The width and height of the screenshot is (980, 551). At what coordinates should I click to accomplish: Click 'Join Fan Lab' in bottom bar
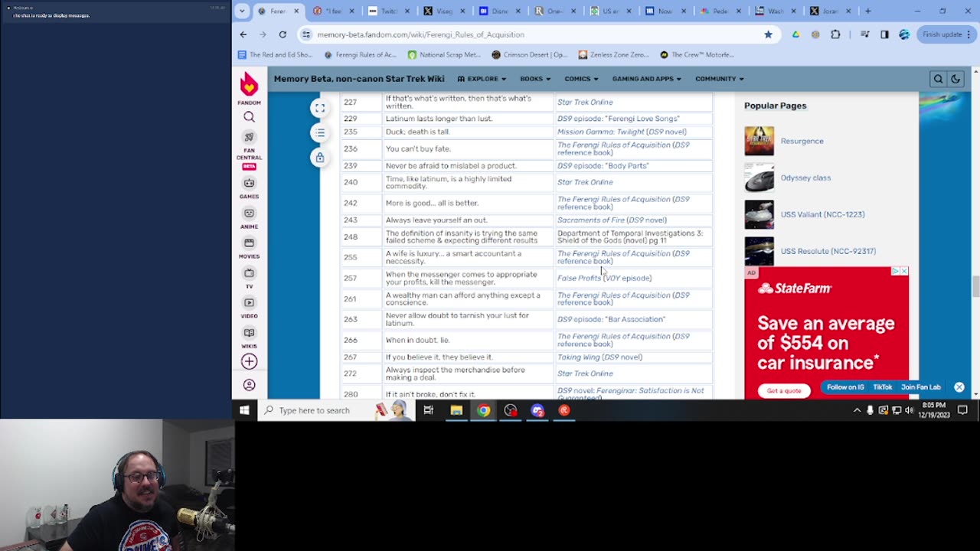(920, 387)
